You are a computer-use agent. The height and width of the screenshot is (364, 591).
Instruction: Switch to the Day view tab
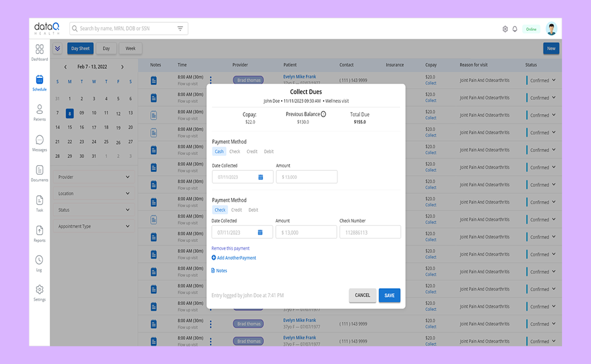click(x=106, y=48)
